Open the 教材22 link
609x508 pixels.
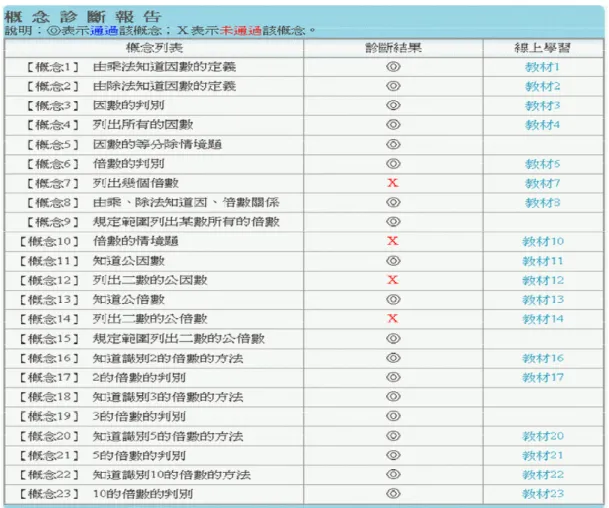[x=543, y=475]
